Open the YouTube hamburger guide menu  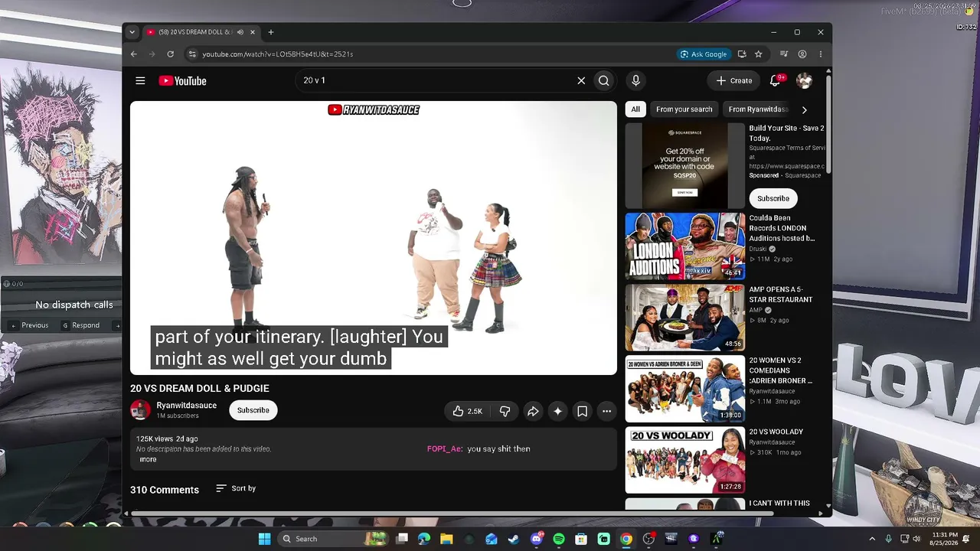click(x=140, y=80)
